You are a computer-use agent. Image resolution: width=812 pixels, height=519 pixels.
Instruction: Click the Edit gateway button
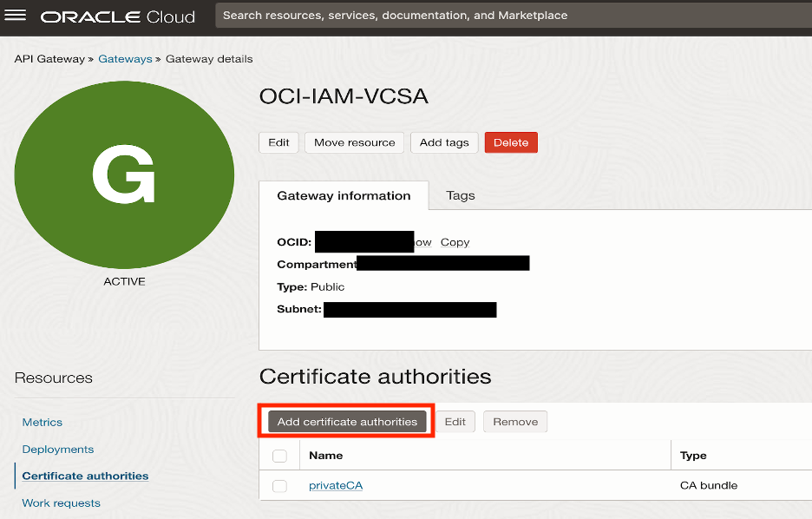278,142
